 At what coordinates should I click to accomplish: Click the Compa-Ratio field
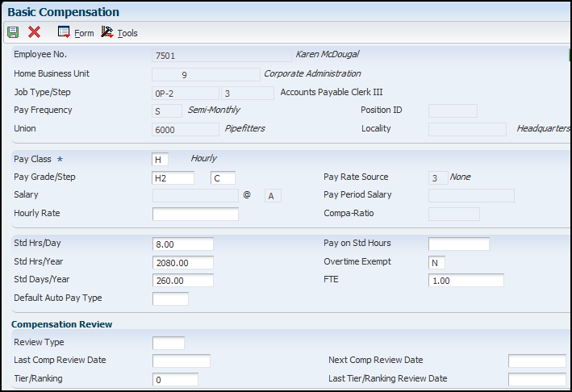453,214
